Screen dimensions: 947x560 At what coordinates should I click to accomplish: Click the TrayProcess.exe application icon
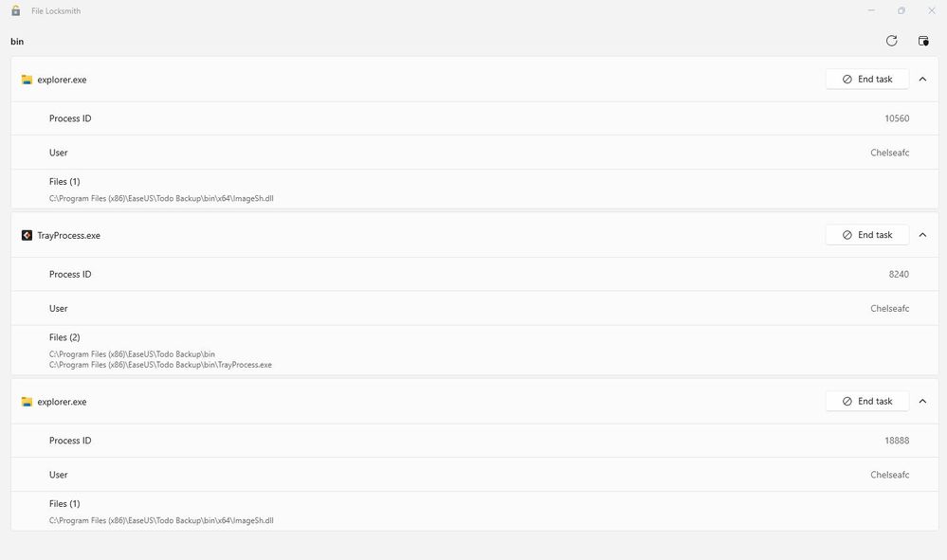point(27,235)
